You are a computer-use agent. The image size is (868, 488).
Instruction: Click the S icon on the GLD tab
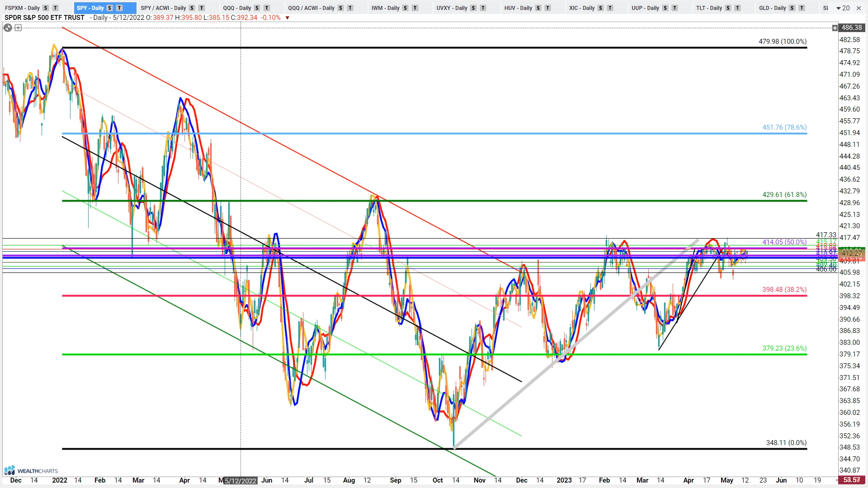(792, 8)
